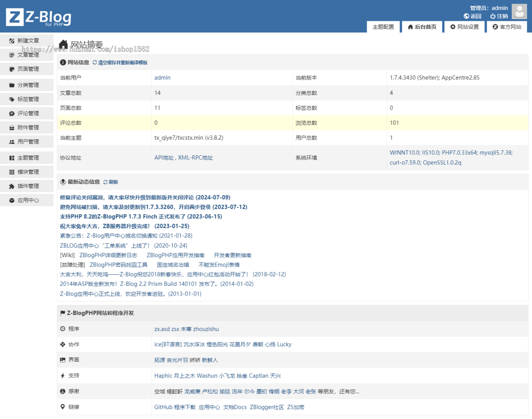Click the gear icon beside 程序
Screen dimensions: 532x419
(63, 329)
